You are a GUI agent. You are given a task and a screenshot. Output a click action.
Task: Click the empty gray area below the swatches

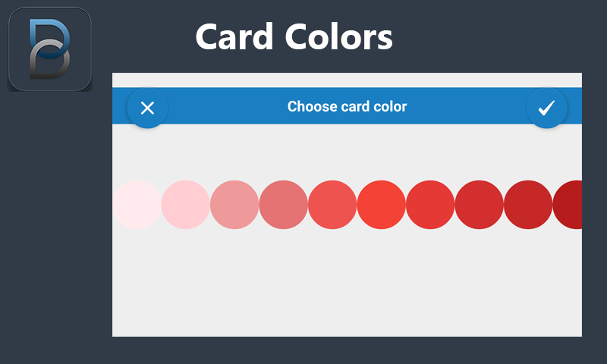pos(347,288)
